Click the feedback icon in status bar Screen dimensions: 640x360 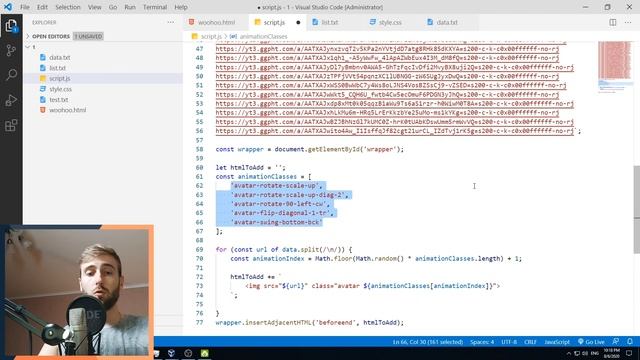(x=616, y=342)
